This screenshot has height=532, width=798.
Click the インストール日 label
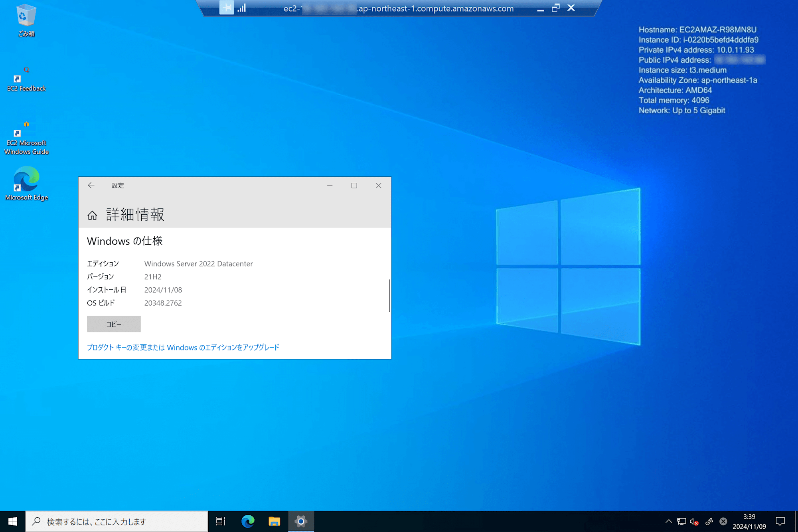[x=107, y=290]
